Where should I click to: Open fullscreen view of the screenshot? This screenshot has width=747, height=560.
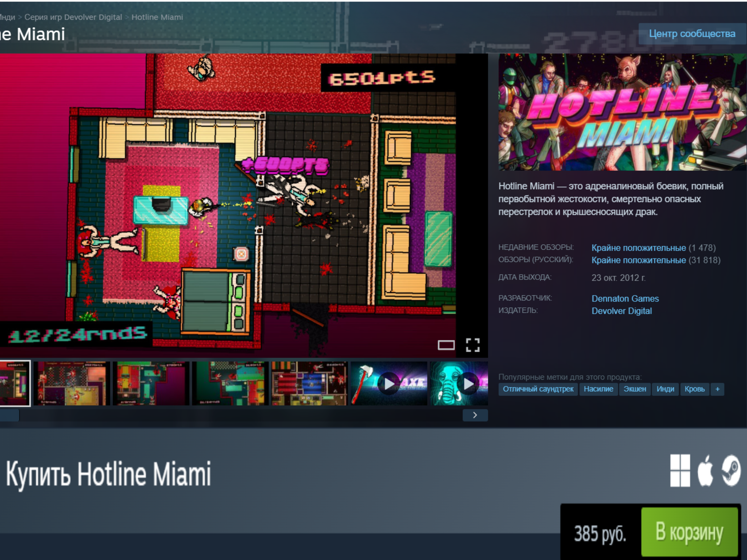pos(473,345)
